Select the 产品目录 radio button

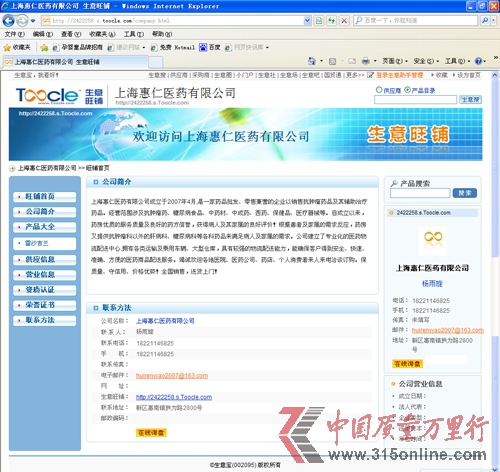pyautogui.click(x=407, y=90)
